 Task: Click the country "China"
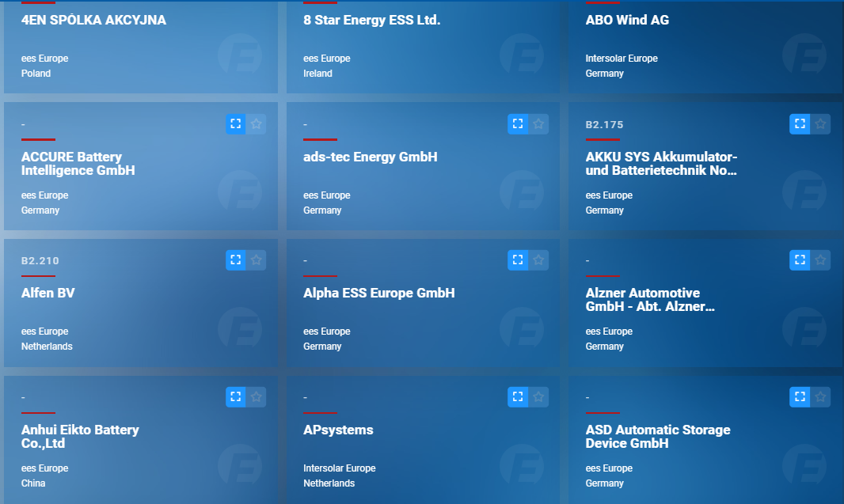tap(33, 483)
